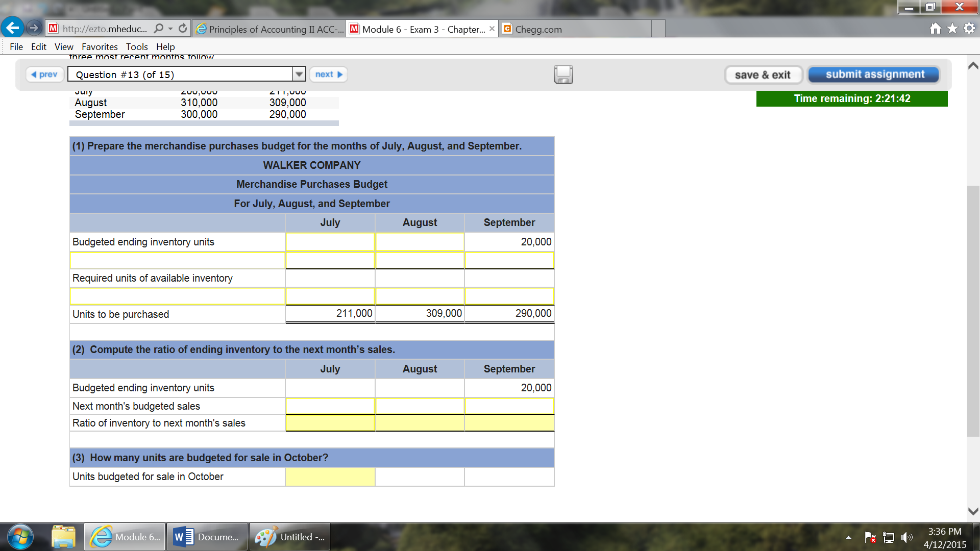Click the submit assignment button
This screenshot has height=551, width=980.
(874, 74)
